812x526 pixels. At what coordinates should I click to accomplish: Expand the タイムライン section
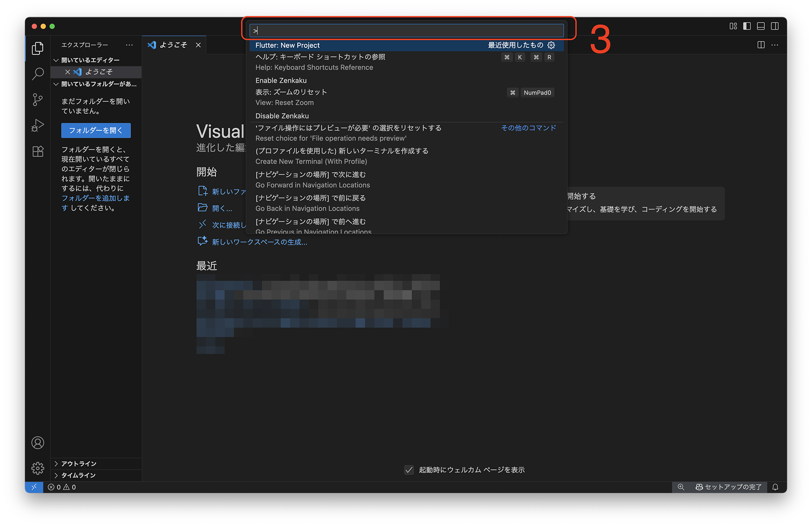[96, 475]
